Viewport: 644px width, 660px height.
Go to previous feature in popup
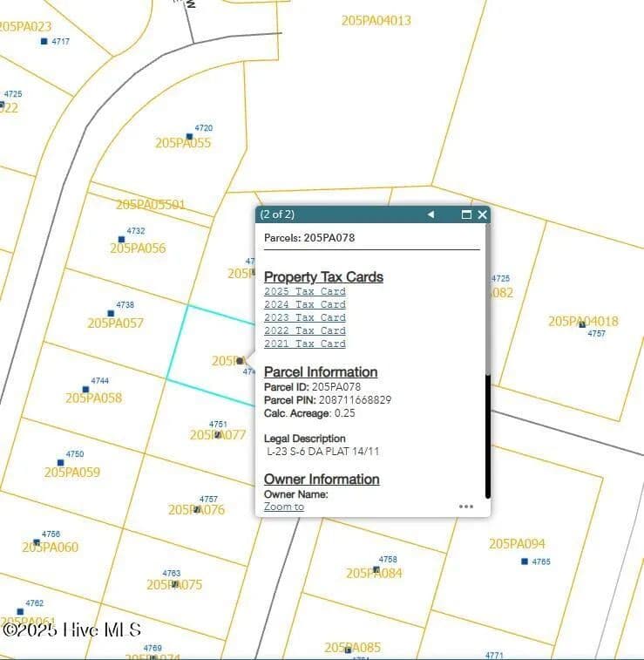coord(430,214)
